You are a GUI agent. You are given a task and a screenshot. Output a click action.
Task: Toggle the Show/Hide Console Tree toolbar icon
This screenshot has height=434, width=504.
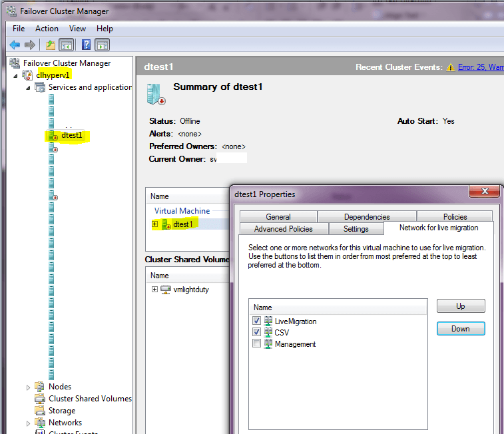tap(67, 45)
